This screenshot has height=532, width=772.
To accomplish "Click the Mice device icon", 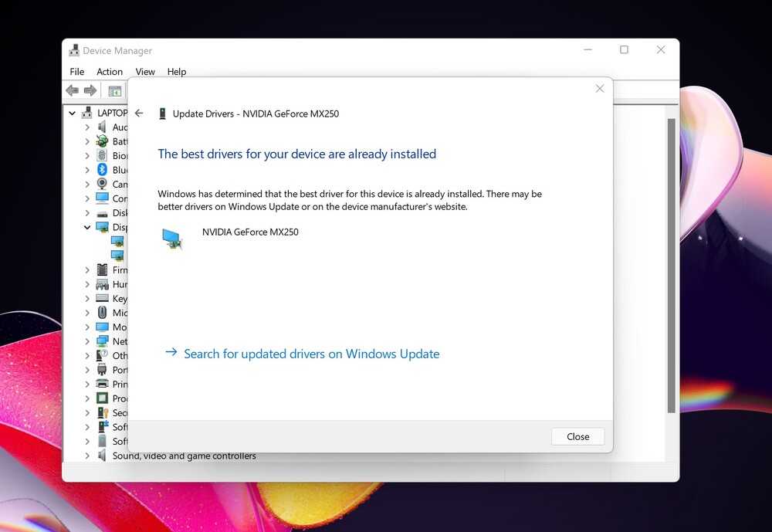I will (102, 313).
